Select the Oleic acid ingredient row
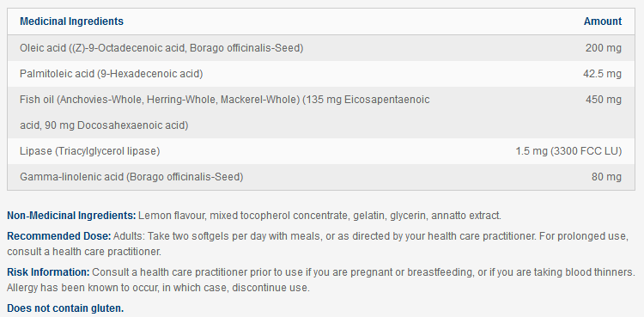The height and width of the screenshot is (317, 644). [x=321, y=48]
